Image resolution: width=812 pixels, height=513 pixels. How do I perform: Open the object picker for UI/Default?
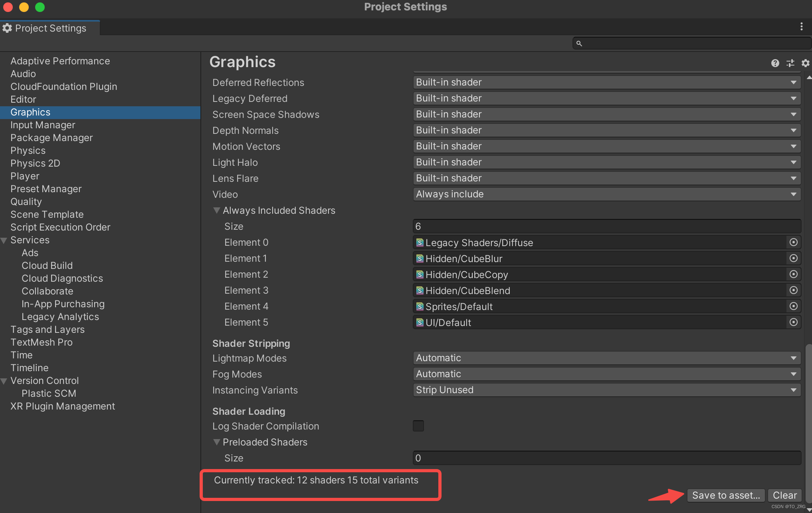[793, 322]
